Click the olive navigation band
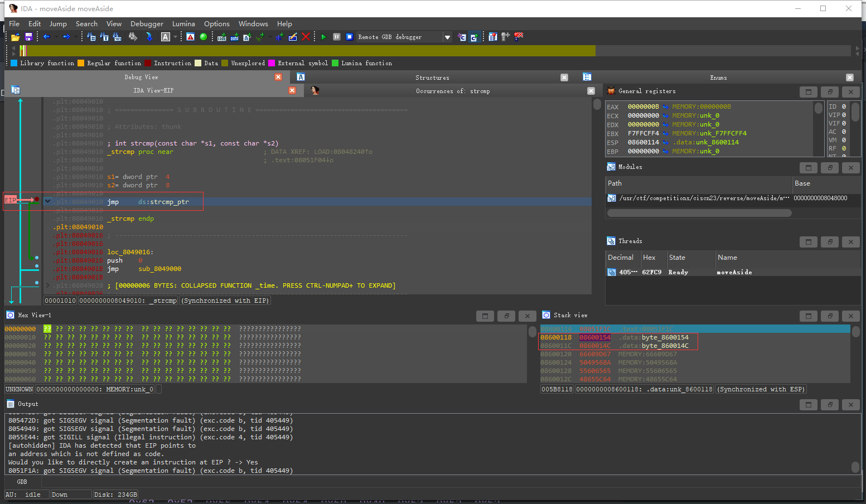 310,51
